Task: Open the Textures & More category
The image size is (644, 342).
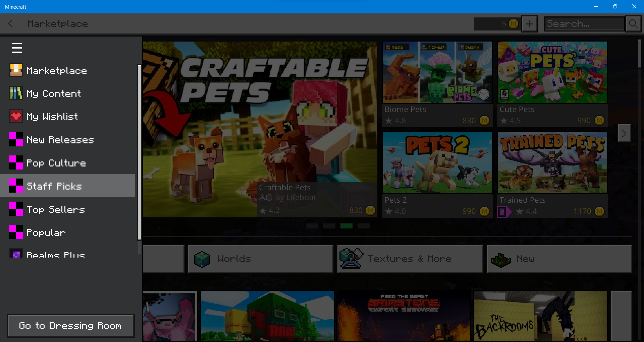Action: click(x=410, y=259)
